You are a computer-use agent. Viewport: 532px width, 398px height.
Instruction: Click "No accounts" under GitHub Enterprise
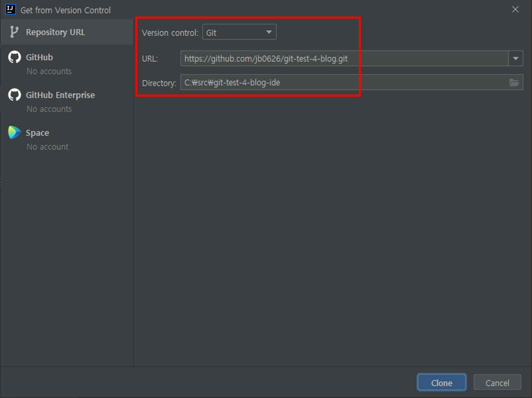[49, 109]
